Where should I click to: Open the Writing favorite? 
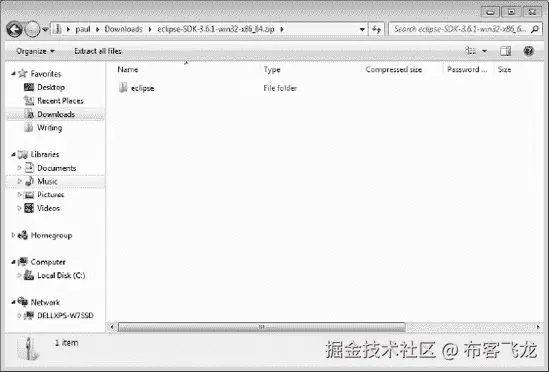pos(49,128)
